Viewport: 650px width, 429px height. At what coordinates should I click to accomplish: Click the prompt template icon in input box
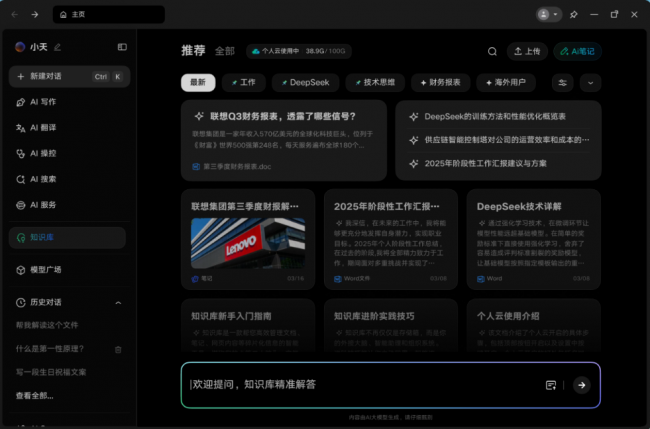(551, 385)
